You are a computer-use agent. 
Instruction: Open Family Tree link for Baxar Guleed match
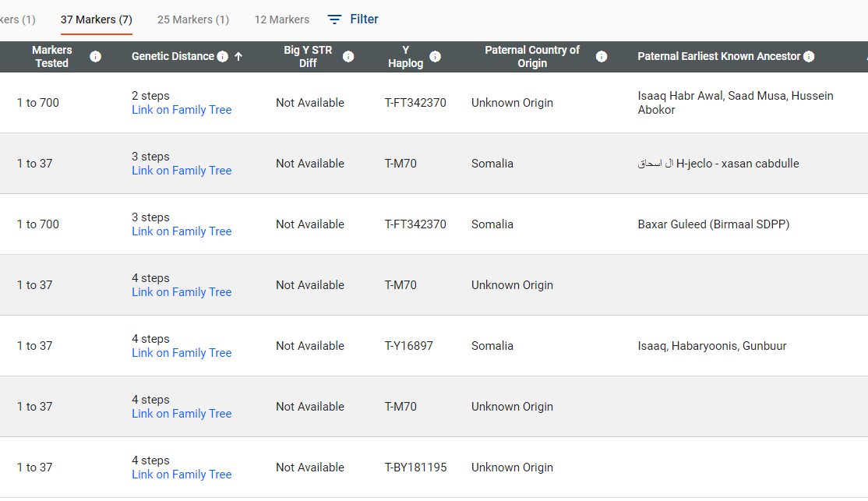tap(182, 231)
